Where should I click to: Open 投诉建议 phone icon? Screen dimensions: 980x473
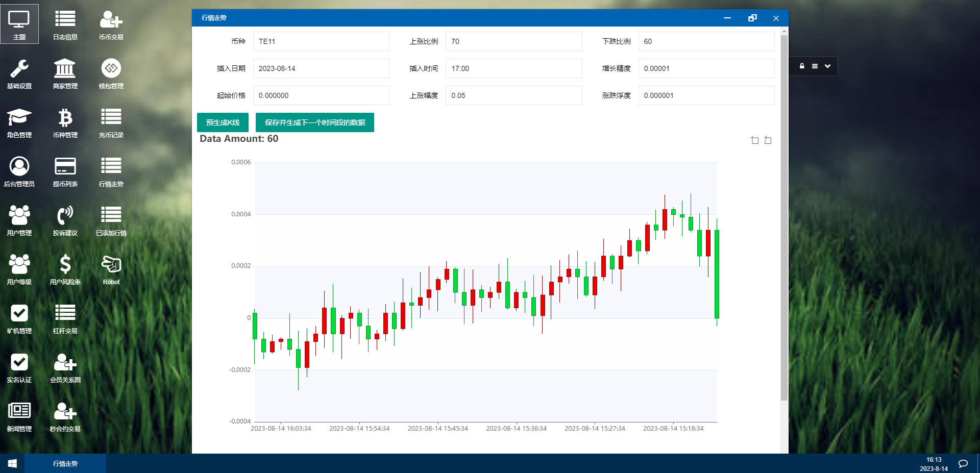tap(65, 220)
